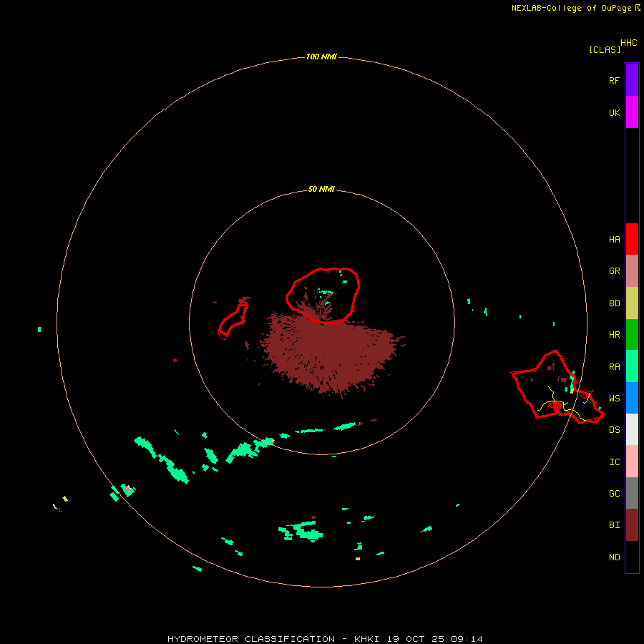644x644 pixels.
Task: Click the WS legend label
Action: click(614, 399)
